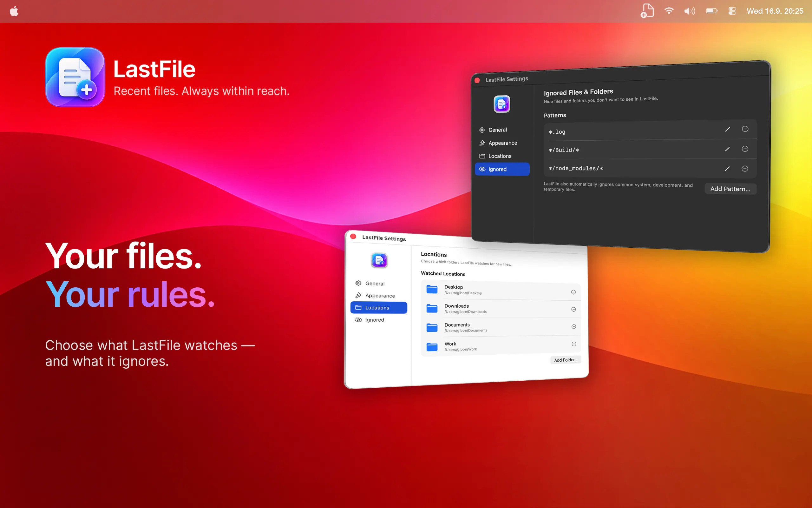Click the battery status icon
The height and width of the screenshot is (508, 812).
tap(711, 11)
